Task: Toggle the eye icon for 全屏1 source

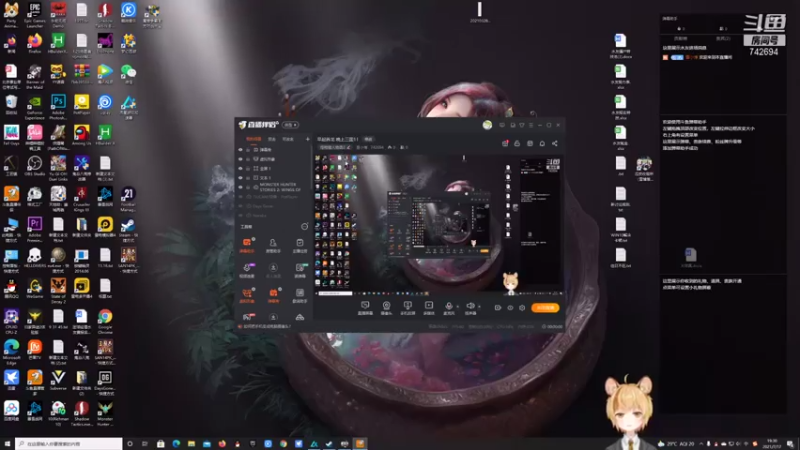Action: pos(240,168)
